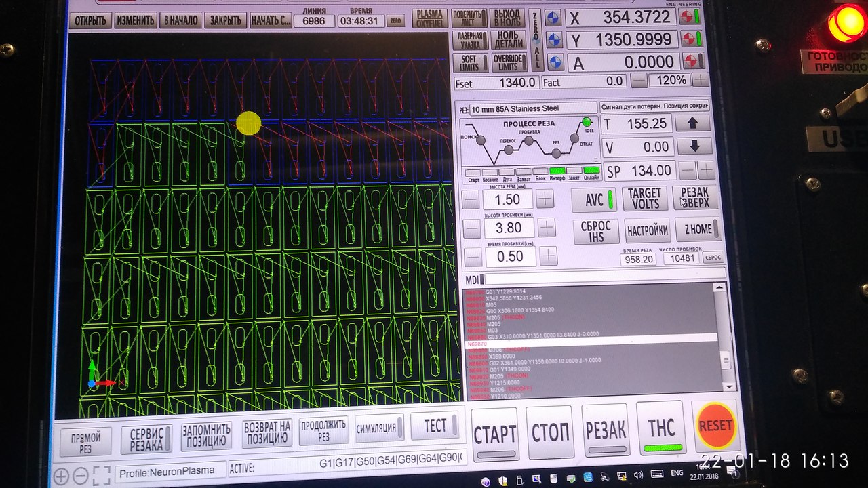868x488 pixels.
Task: Increase Высота реза cut height
Action: (x=546, y=199)
